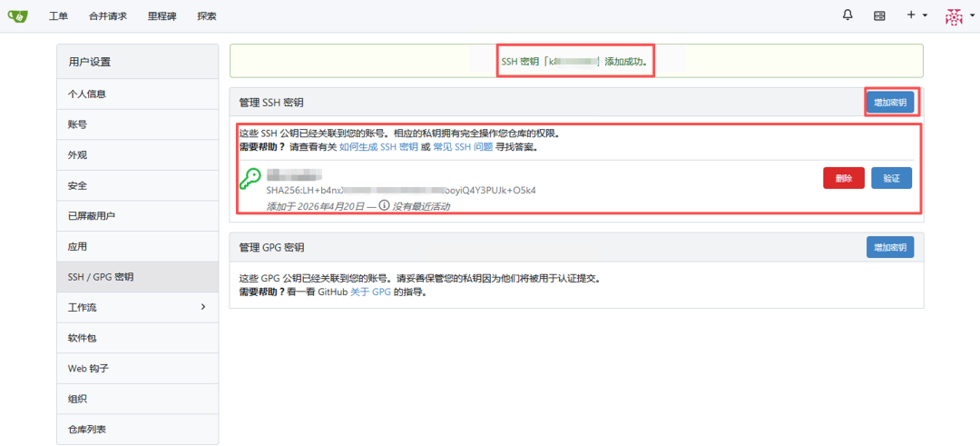Click 增加密钥 button for GPG keys
This screenshot has height=446, width=980.
click(x=890, y=247)
